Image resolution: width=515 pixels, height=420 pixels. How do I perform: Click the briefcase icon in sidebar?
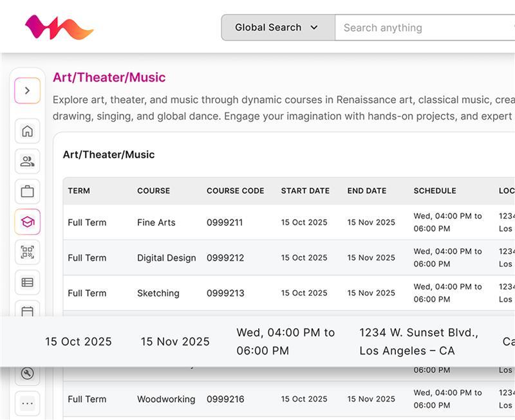(27, 192)
